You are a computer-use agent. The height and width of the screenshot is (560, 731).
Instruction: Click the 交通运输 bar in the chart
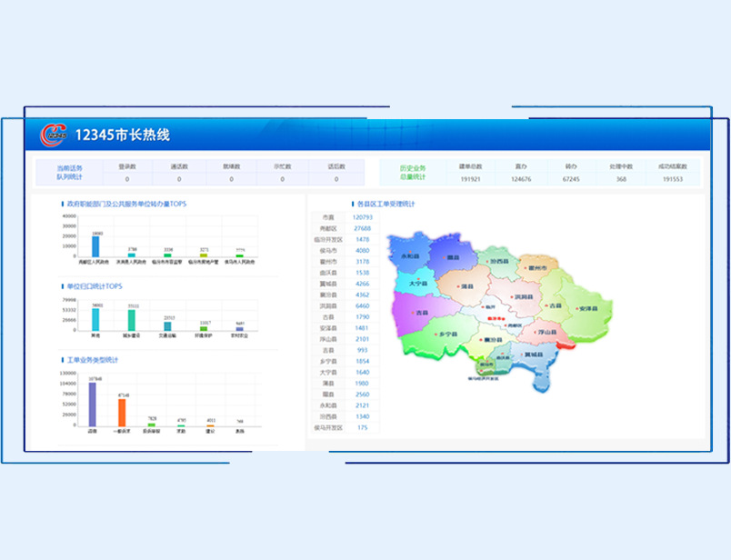click(168, 325)
